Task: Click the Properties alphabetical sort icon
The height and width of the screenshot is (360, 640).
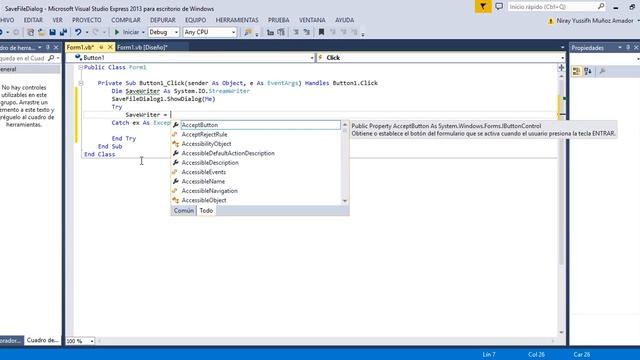Action: point(588,71)
